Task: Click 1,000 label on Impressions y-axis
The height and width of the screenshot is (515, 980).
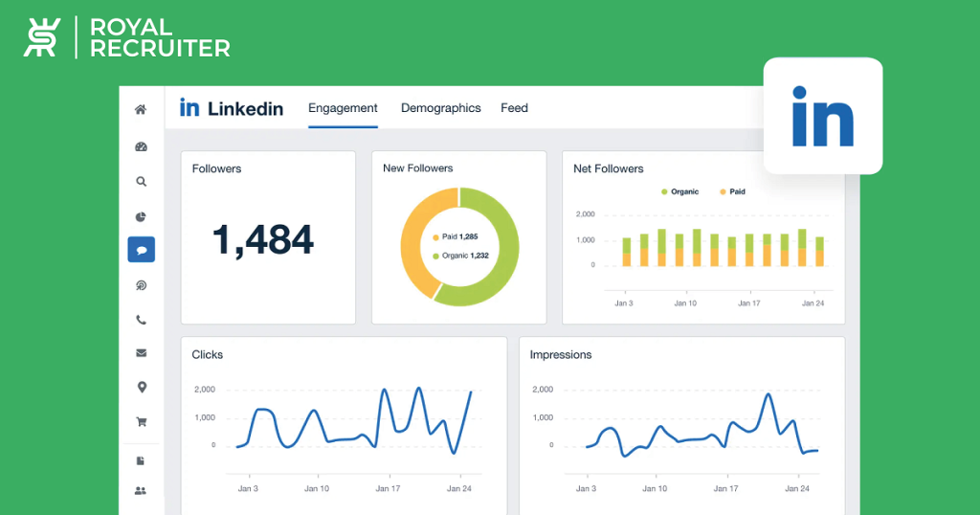Action: 543,417
